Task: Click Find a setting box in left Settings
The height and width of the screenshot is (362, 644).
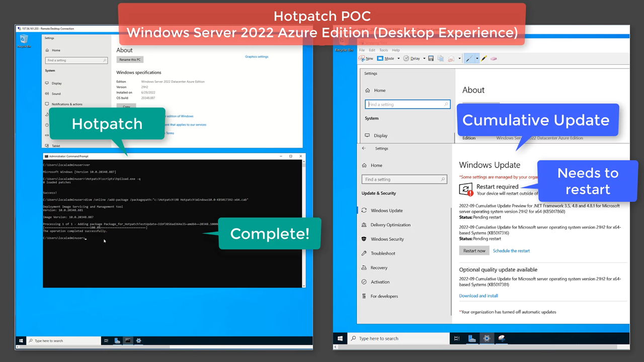Action: (76, 60)
